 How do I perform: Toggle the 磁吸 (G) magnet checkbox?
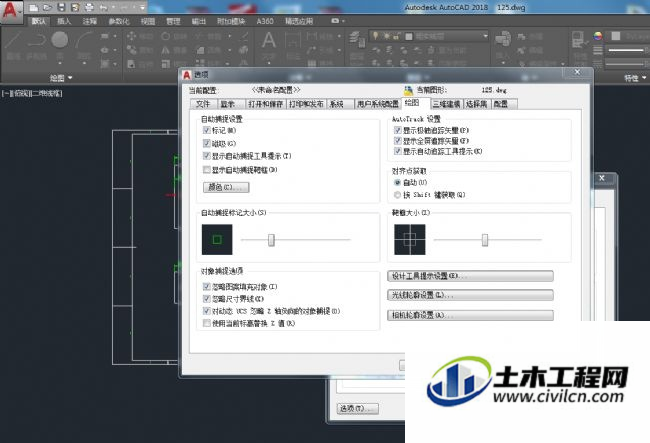coord(206,143)
